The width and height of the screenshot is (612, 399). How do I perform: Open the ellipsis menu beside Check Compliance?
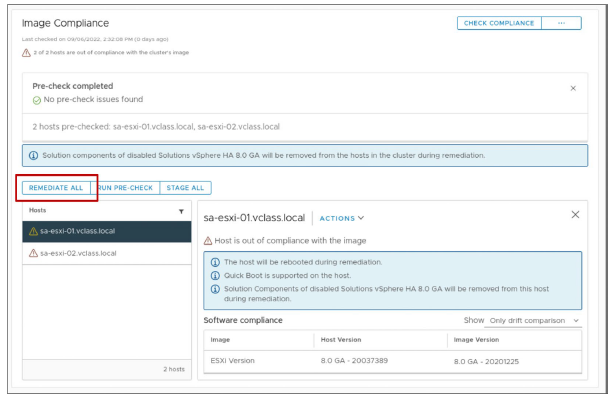pyautogui.click(x=561, y=23)
